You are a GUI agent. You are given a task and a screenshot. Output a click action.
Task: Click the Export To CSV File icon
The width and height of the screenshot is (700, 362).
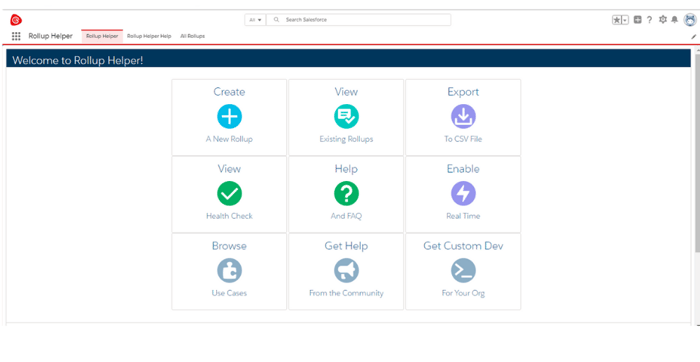click(463, 117)
